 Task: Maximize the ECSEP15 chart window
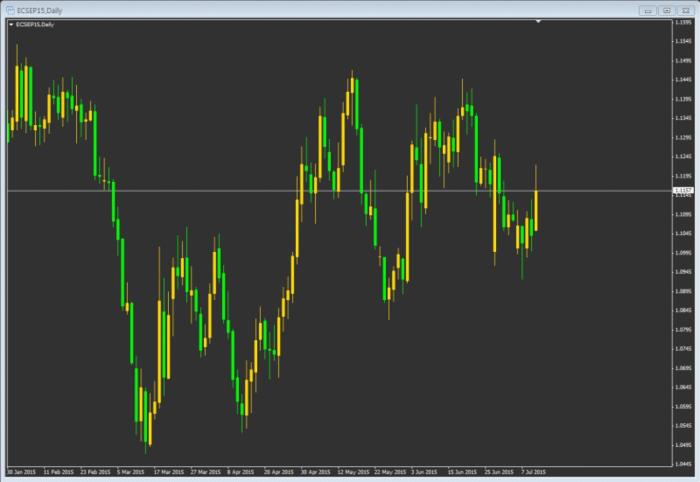pyautogui.click(x=666, y=8)
